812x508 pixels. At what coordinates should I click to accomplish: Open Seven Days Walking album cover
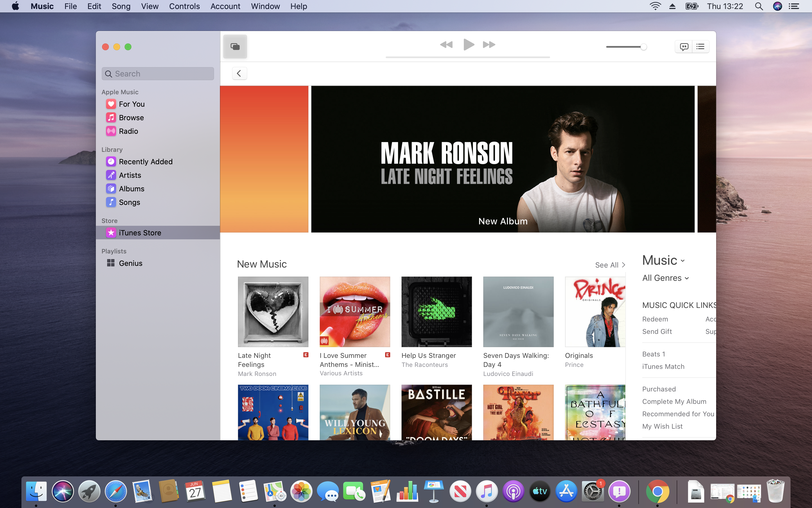518,312
